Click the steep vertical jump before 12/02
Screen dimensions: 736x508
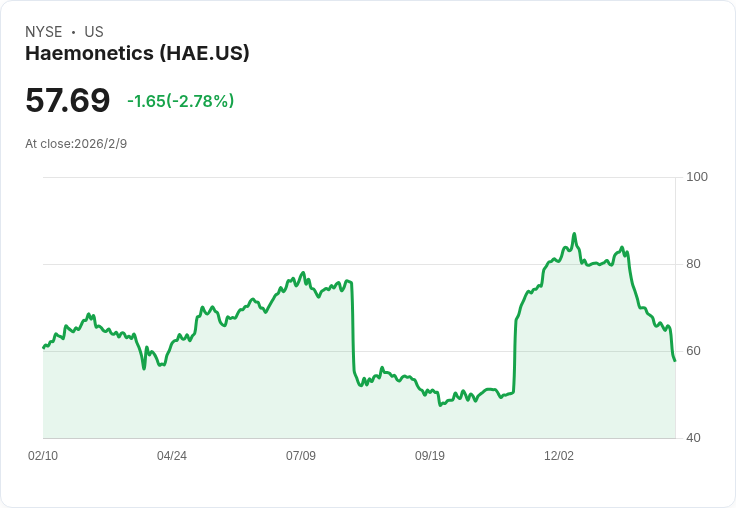coord(515,357)
